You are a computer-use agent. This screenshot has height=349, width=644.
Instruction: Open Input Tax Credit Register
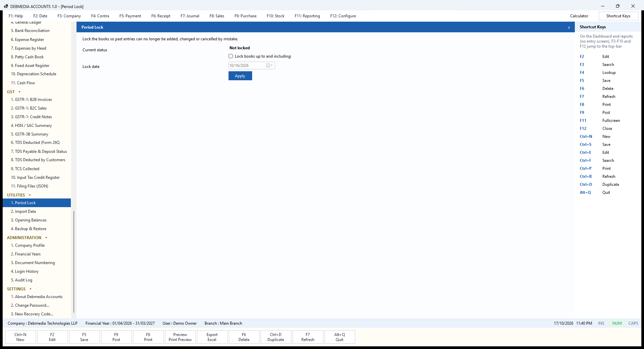[x=37, y=177]
